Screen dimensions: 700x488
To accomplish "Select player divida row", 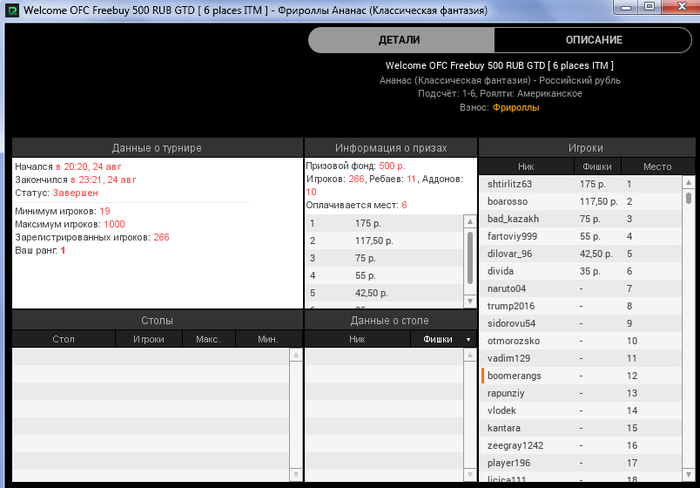I will tap(581, 271).
